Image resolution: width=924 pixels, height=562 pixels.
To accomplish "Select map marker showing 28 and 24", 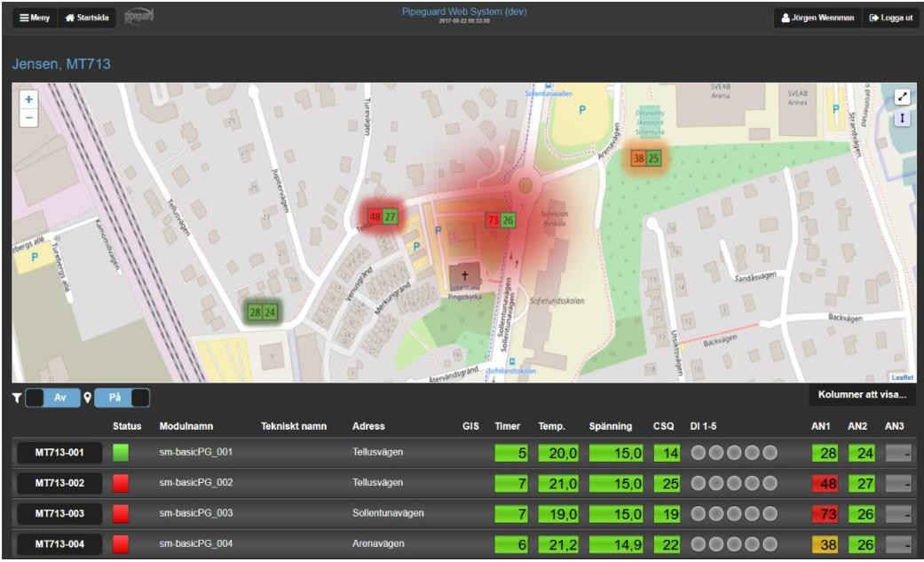I will pos(262,312).
